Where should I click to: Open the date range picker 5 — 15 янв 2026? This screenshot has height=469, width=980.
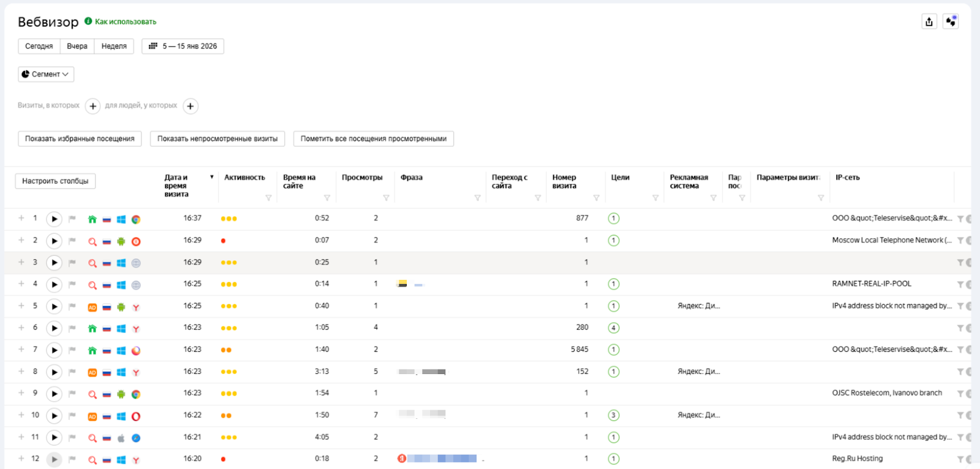(183, 47)
